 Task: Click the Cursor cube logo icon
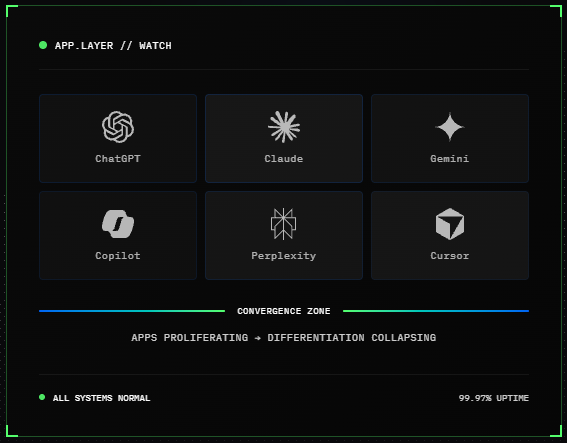click(x=449, y=224)
